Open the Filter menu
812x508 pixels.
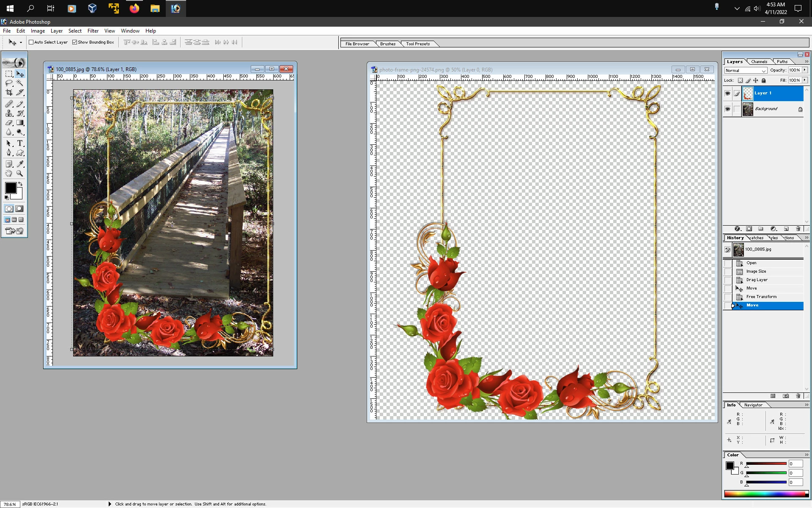pos(93,31)
